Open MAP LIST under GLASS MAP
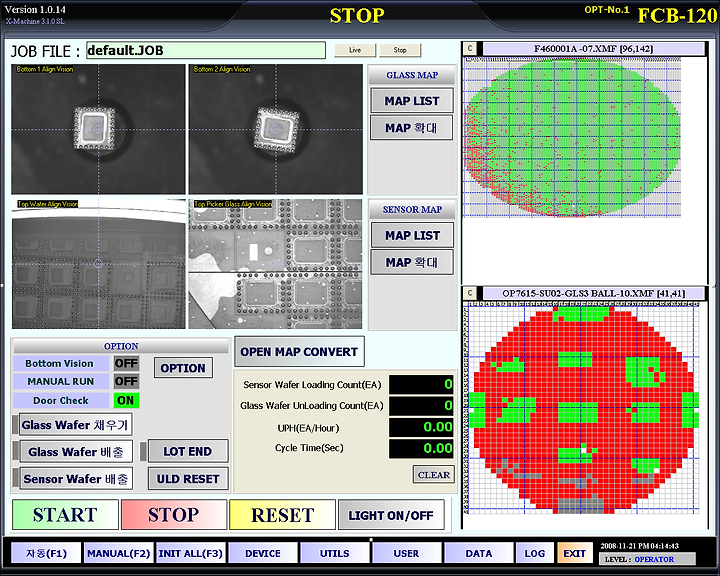The height and width of the screenshot is (576, 720). pos(412,101)
